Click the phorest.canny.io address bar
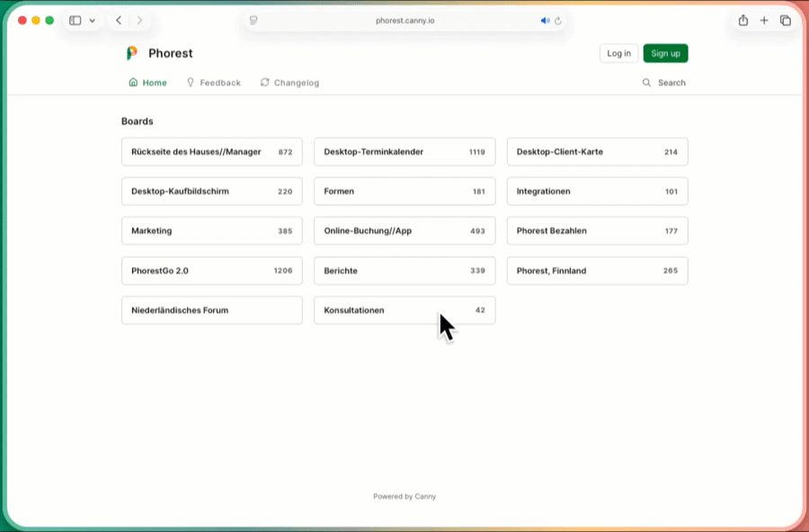This screenshot has height=532, width=809. pyautogui.click(x=404, y=21)
